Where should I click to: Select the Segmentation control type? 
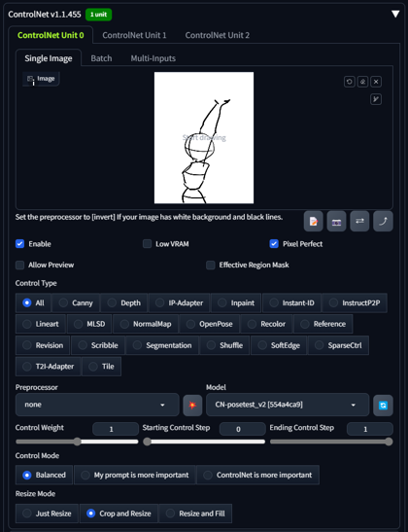162,345
